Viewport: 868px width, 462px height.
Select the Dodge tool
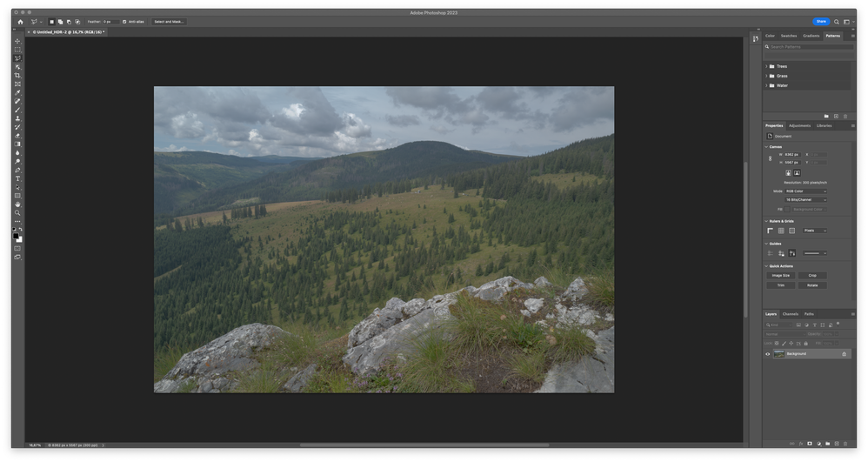[17, 161]
